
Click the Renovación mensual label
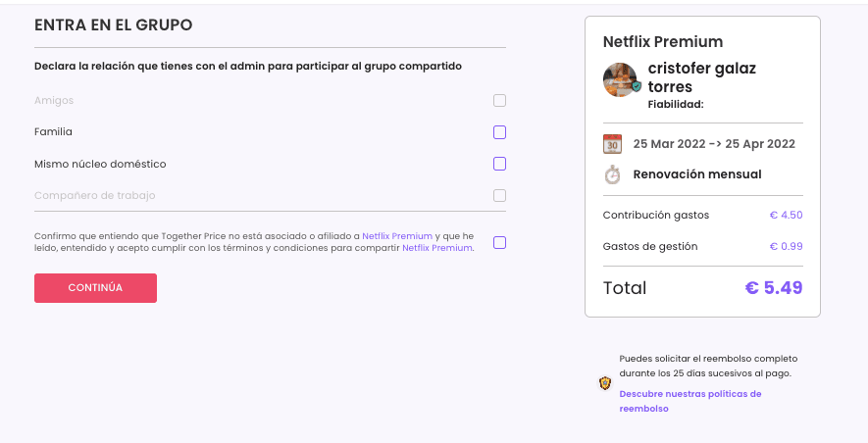697,174
